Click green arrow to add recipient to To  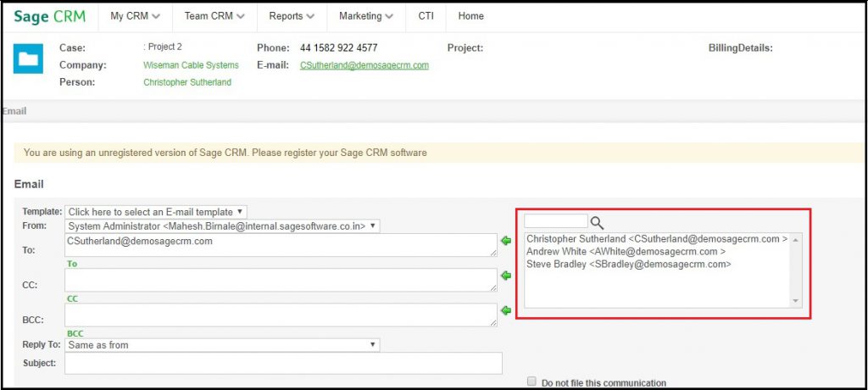click(x=505, y=241)
